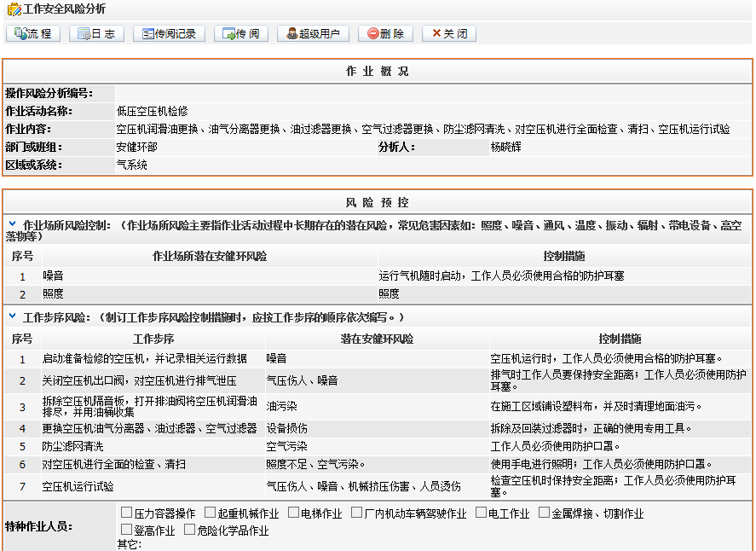Open the 日志 log button
This screenshot has height=551, width=756.
pyautogui.click(x=96, y=34)
